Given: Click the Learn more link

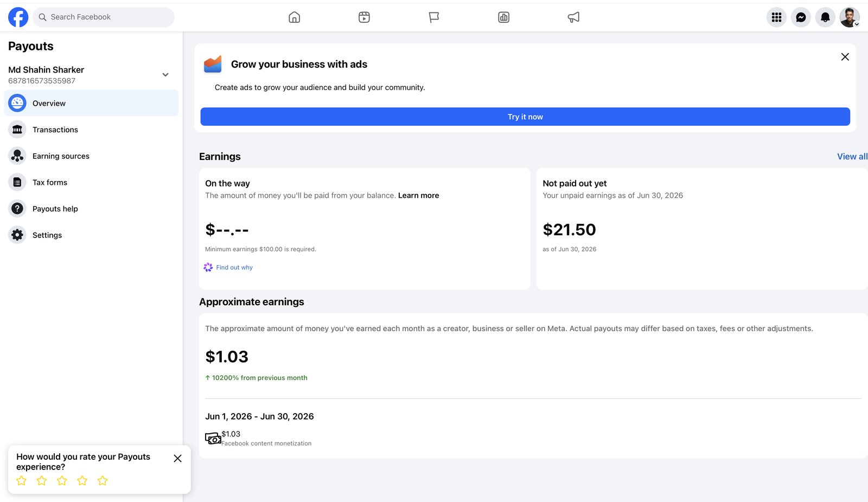Looking at the screenshot, I should click(x=418, y=196).
